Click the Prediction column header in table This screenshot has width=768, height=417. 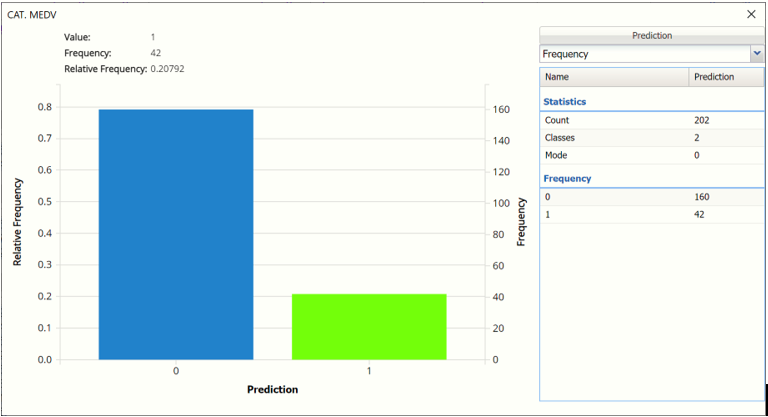(715, 76)
